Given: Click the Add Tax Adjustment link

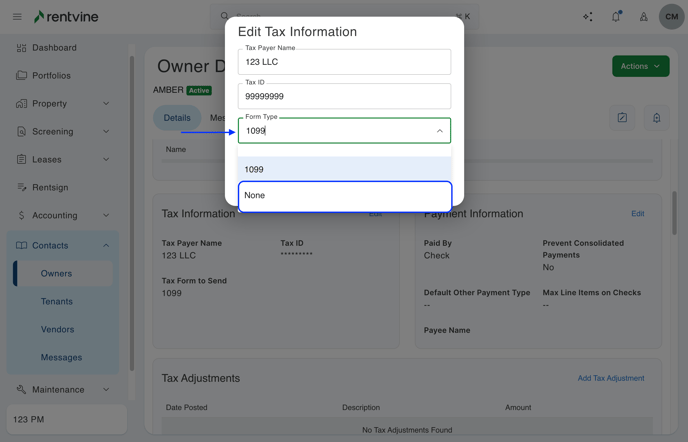Looking at the screenshot, I should 610,378.
